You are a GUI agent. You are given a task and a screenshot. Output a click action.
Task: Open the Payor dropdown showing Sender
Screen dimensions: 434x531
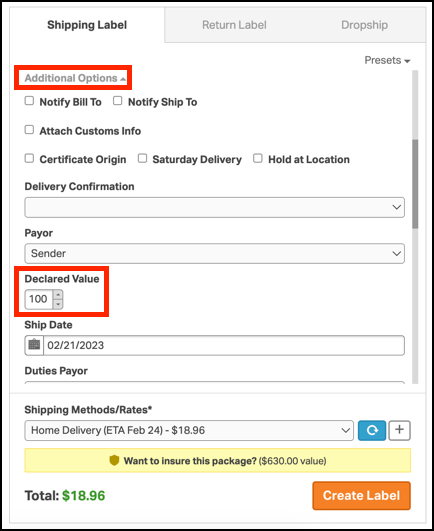click(215, 253)
